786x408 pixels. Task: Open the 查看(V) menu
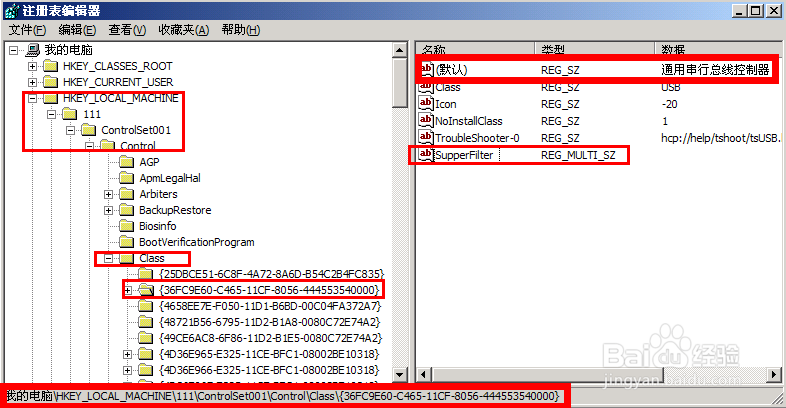point(127,30)
